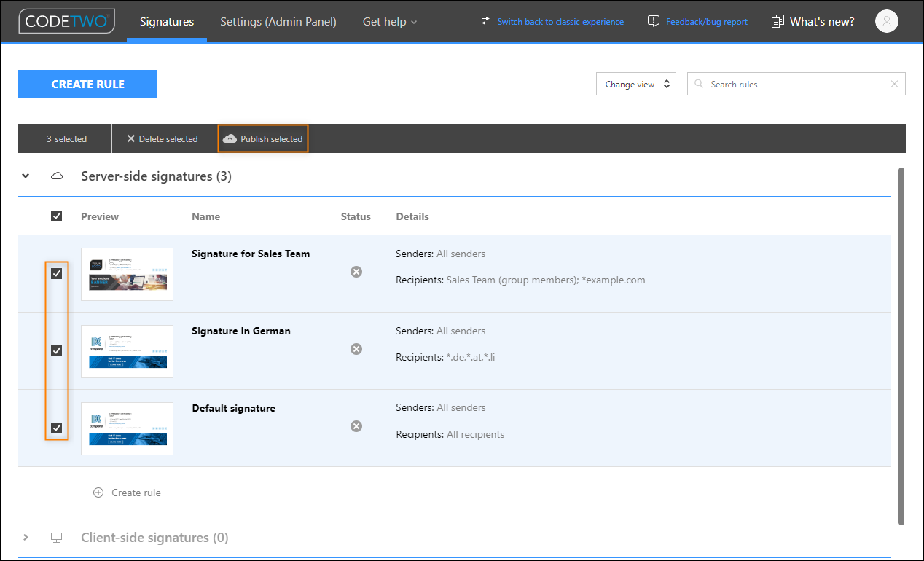Click the All recipients text

pyautogui.click(x=475, y=434)
